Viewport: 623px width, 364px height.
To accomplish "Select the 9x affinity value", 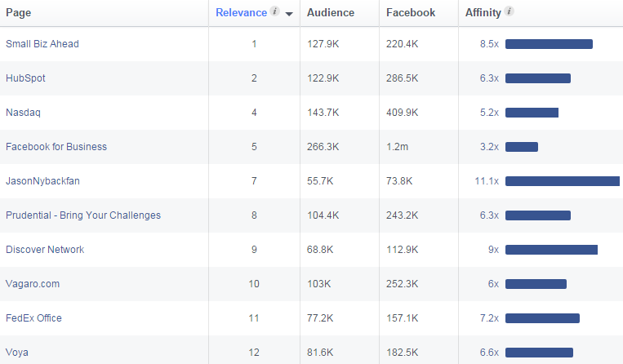I will (x=493, y=250).
